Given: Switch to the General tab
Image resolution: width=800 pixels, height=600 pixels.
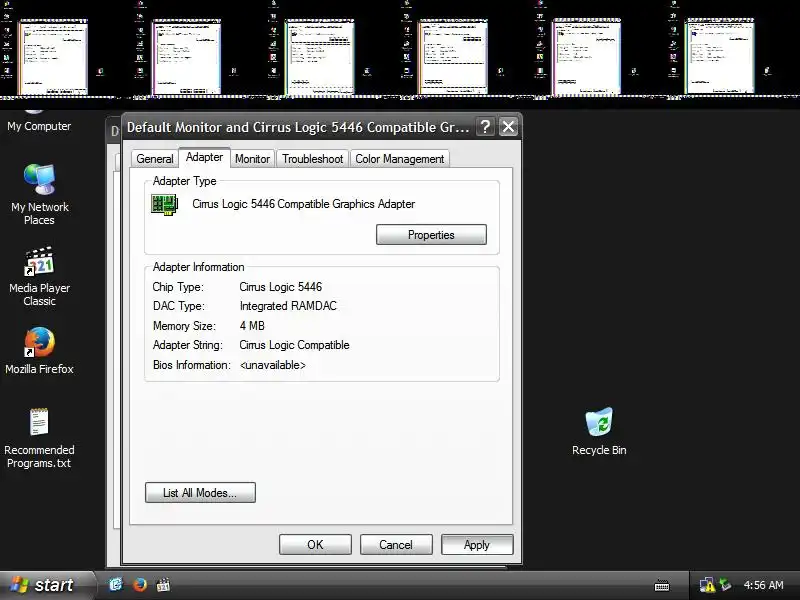Looking at the screenshot, I should click(x=155, y=159).
